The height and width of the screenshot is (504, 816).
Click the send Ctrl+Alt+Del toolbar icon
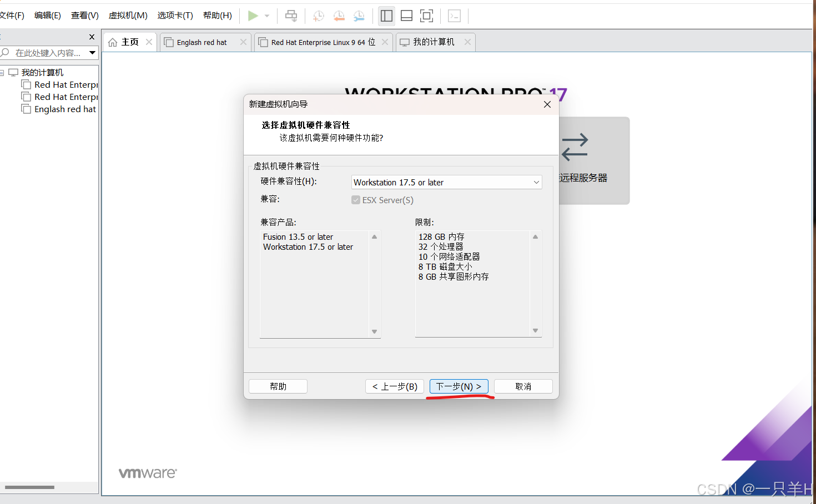point(291,16)
